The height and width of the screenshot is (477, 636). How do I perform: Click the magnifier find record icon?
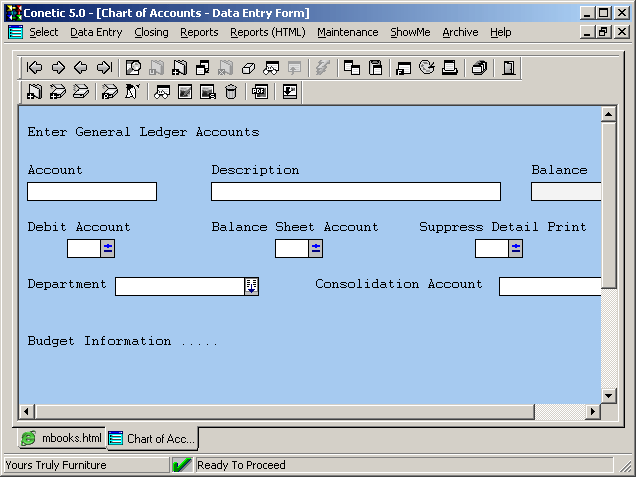click(133, 68)
